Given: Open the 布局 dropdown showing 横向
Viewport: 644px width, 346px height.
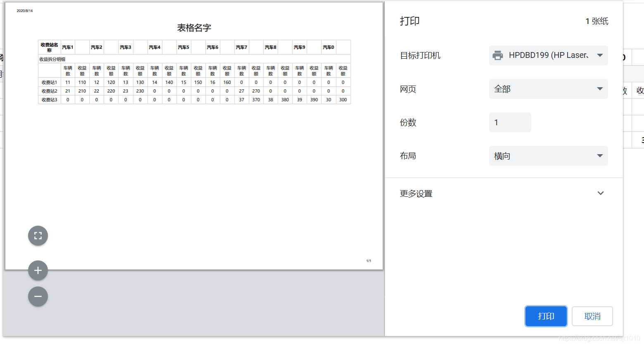Looking at the screenshot, I should coord(548,155).
